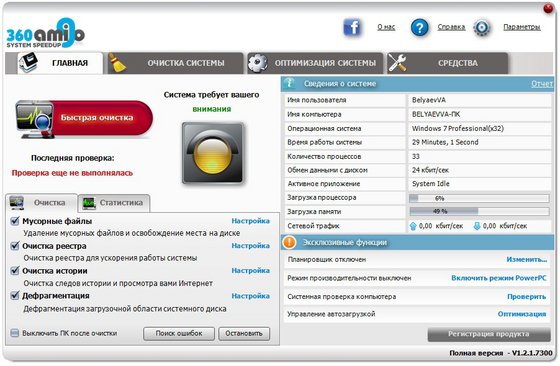Open settings via the gear icon
The image size is (560, 366).
[482, 27]
